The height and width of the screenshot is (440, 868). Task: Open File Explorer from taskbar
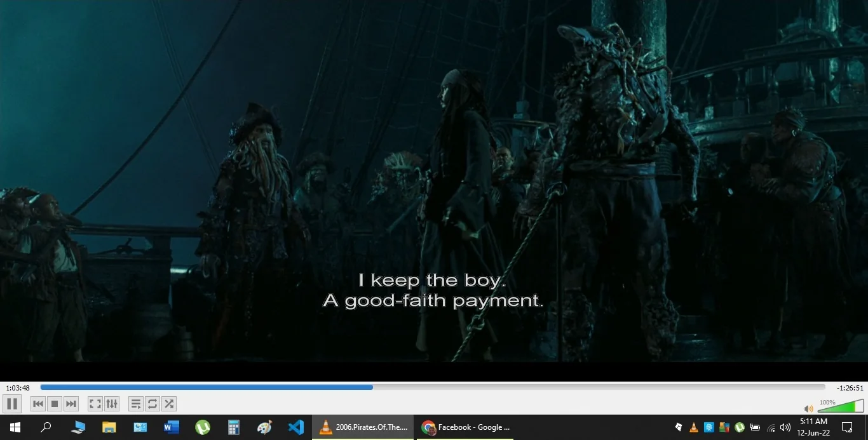[x=109, y=427]
